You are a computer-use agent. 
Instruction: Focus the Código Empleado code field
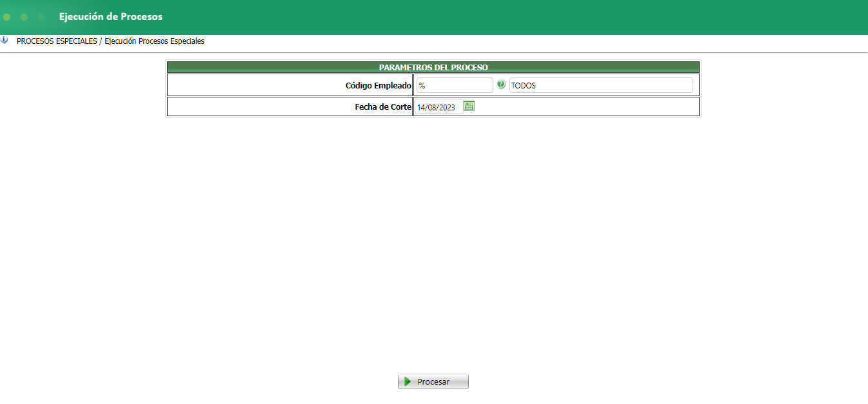[455, 85]
